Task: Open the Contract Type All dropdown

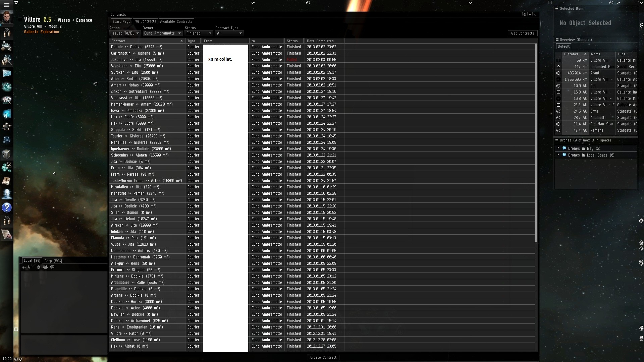Action: 229,33
